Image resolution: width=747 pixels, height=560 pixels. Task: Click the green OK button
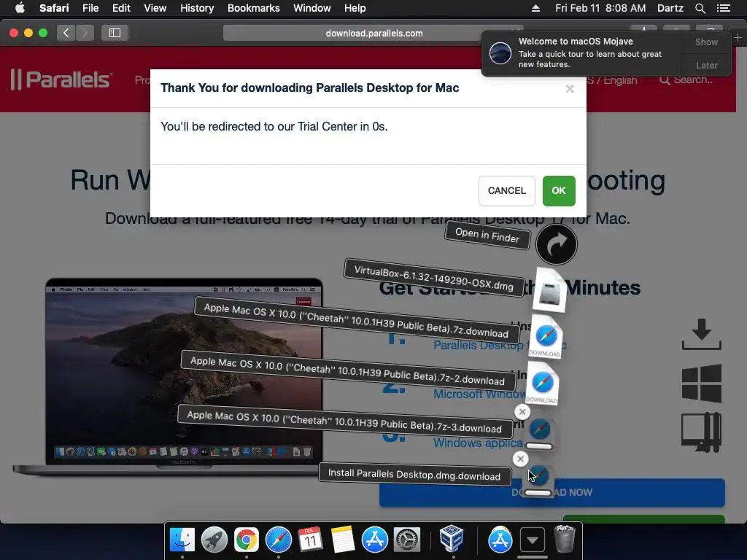tap(559, 190)
